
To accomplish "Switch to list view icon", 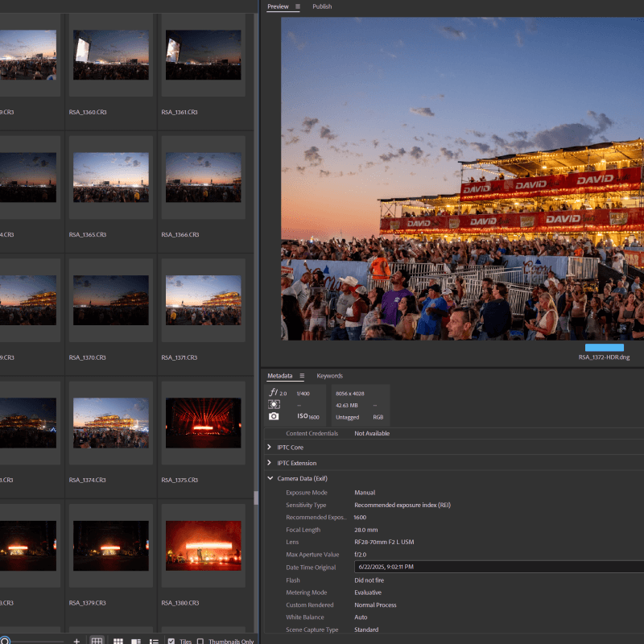I will (153, 641).
